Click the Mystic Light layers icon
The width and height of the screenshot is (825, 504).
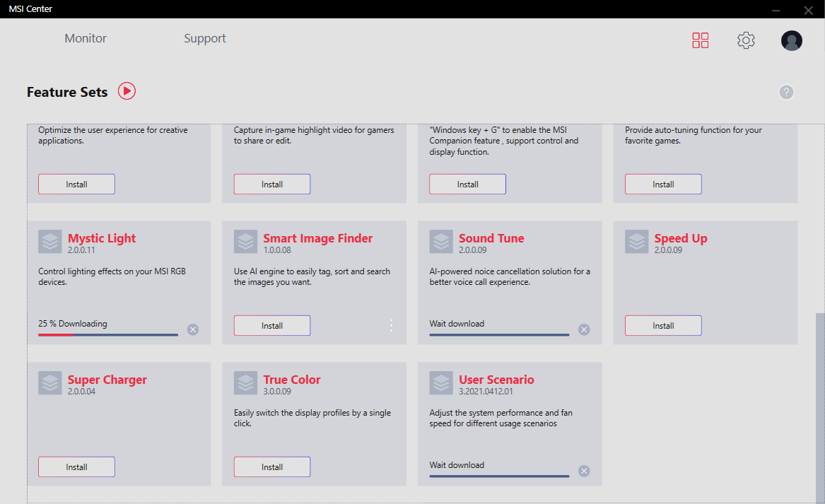[x=50, y=242]
